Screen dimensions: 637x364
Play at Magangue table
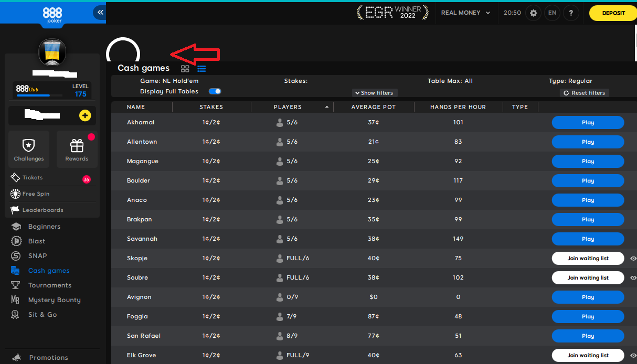click(x=588, y=161)
